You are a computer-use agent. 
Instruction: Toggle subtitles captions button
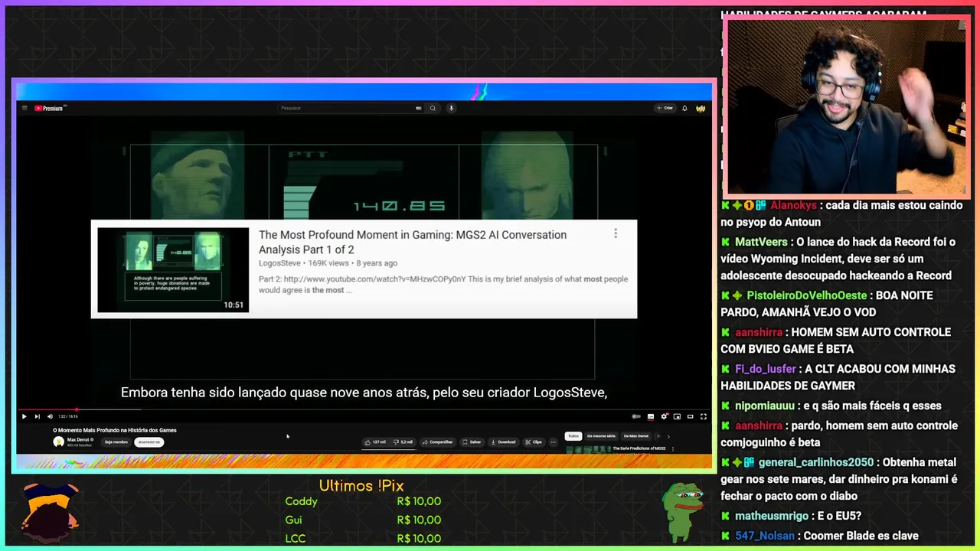[651, 416]
